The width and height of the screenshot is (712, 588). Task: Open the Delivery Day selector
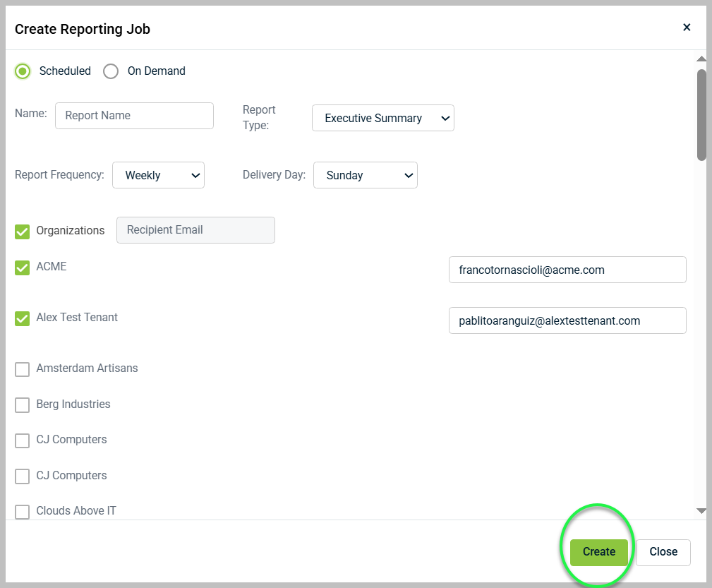pyautogui.click(x=365, y=175)
